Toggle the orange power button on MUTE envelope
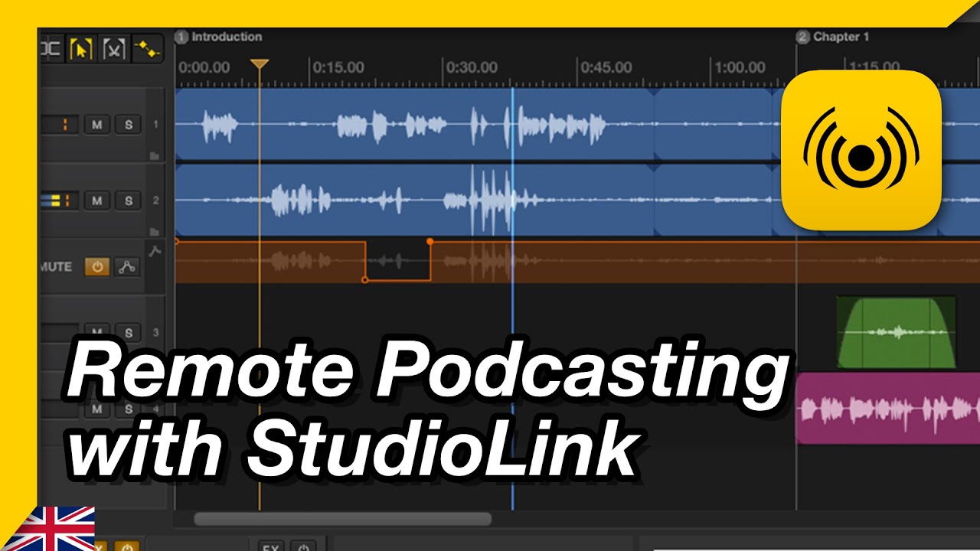Screen dimensions: 980x551 (96, 267)
